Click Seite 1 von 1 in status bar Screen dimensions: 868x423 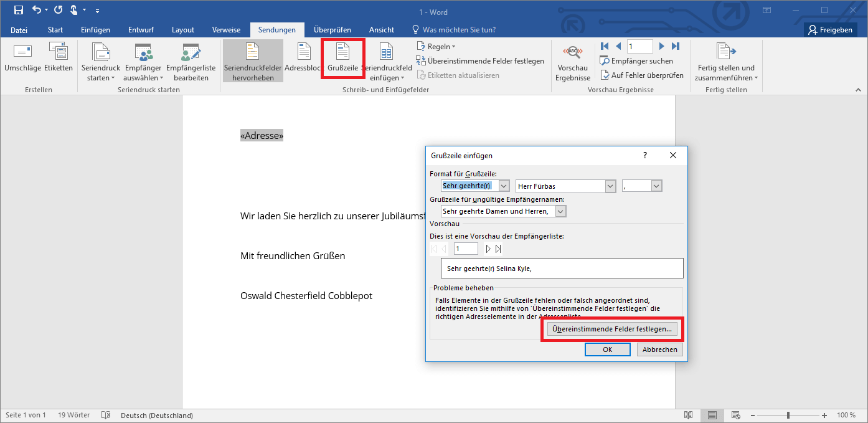26,415
